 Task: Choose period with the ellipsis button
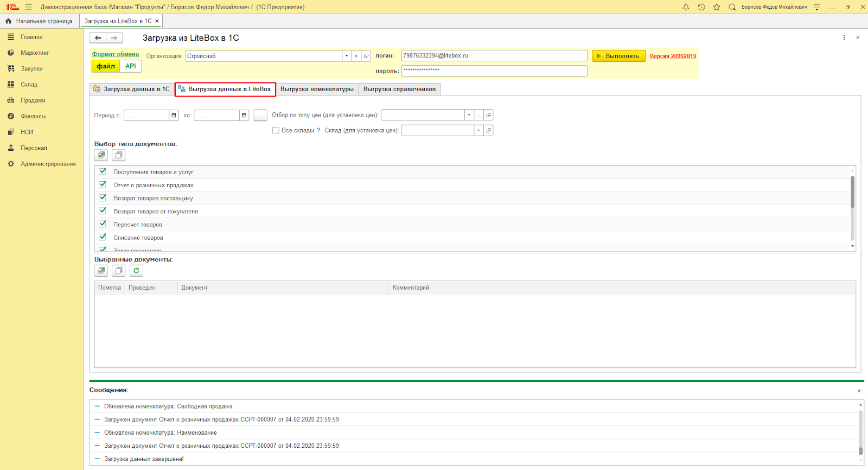(x=260, y=115)
